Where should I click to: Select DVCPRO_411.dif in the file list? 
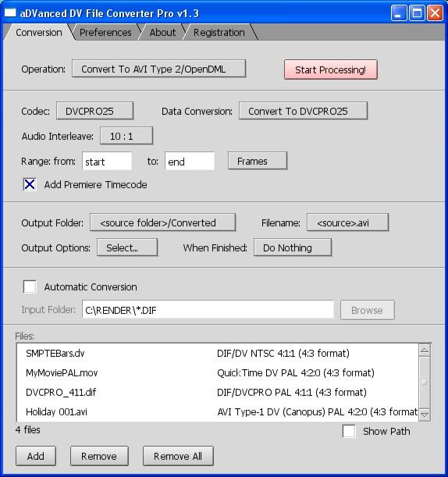point(61,392)
